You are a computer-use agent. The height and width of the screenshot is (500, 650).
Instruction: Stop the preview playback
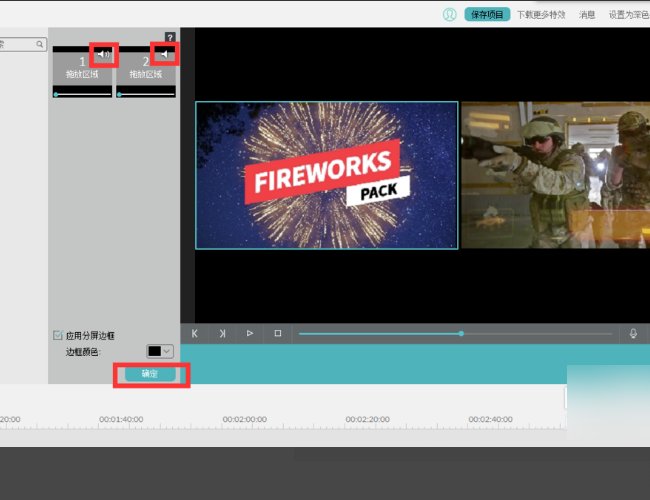tap(278, 333)
